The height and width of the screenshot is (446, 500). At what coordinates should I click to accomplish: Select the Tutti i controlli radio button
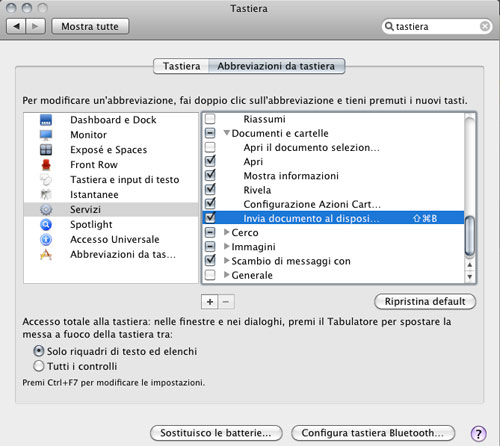[39, 366]
